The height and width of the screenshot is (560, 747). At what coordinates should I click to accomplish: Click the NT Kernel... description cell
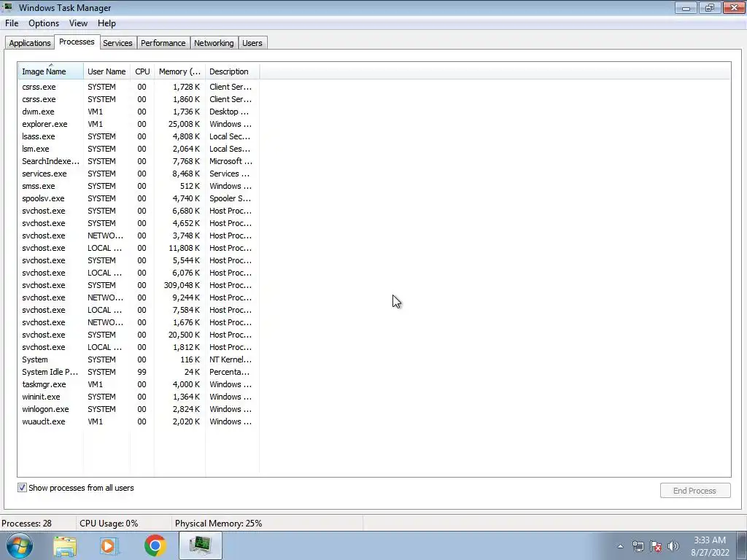(231, 359)
